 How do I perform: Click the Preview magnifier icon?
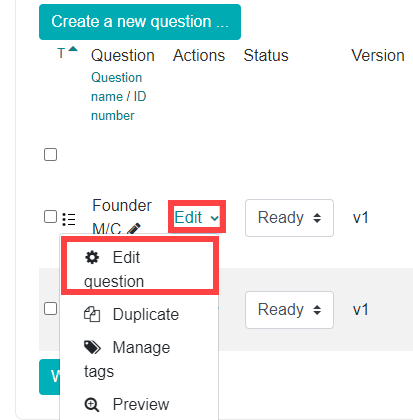[x=92, y=405]
